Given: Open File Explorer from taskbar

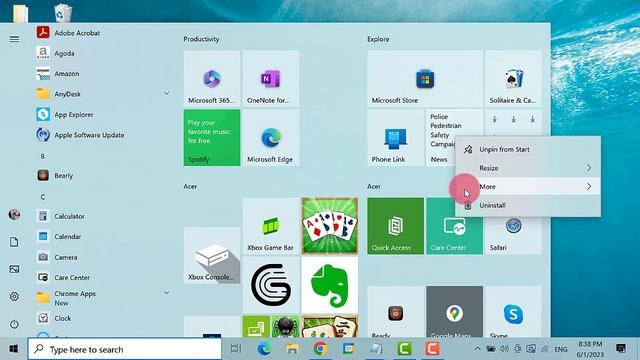Looking at the screenshot, I should (x=292, y=349).
